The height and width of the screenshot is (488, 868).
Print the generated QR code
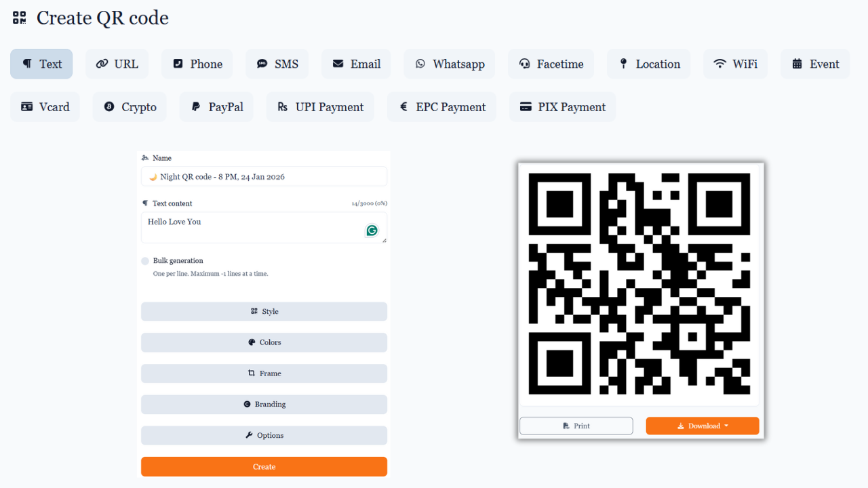[x=576, y=426]
